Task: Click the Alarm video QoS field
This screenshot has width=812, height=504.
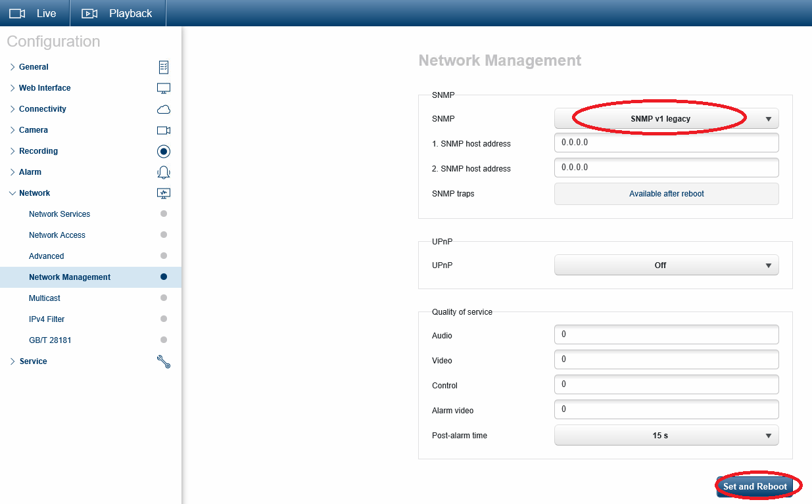Action: (x=666, y=409)
